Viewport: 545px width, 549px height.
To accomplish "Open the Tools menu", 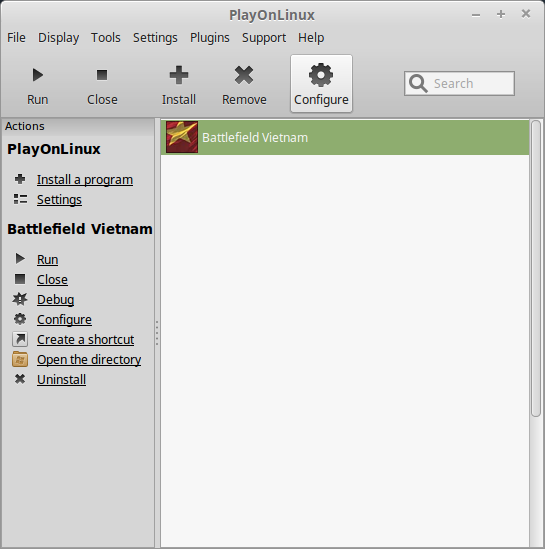I will pyautogui.click(x=106, y=37).
